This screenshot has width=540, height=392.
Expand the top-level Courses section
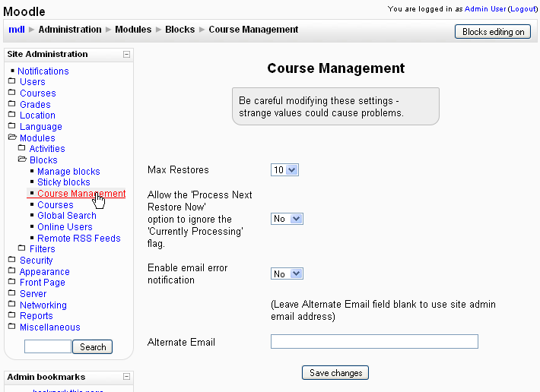tap(37, 93)
